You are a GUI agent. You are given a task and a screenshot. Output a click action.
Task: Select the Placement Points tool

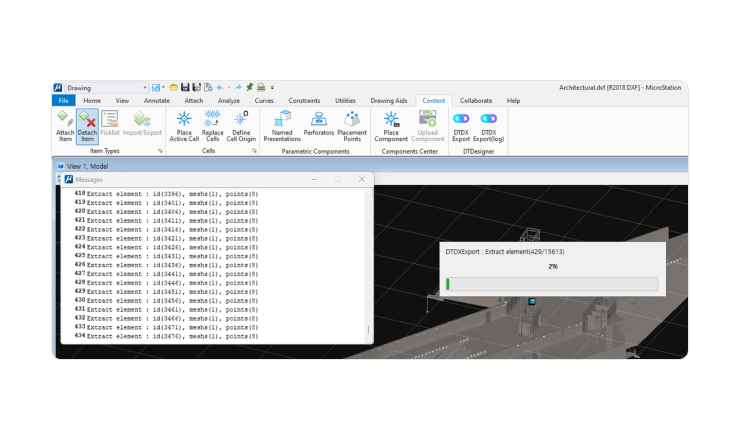351,124
